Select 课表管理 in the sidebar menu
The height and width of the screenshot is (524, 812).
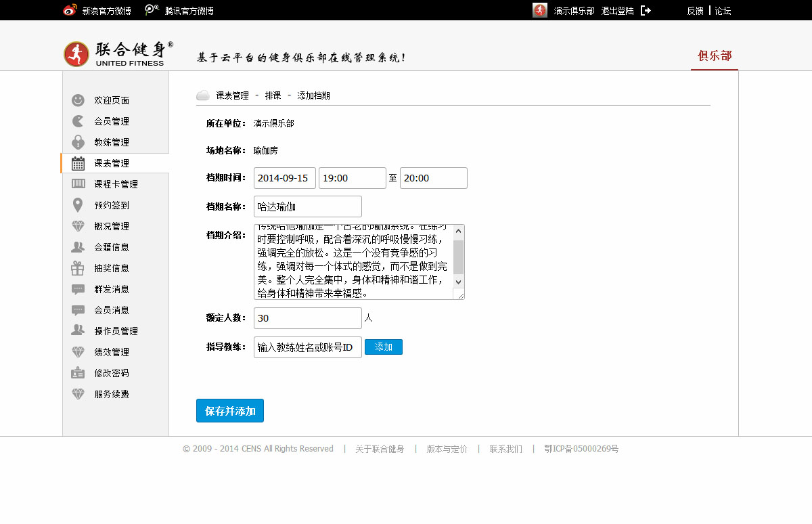click(x=112, y=163)
